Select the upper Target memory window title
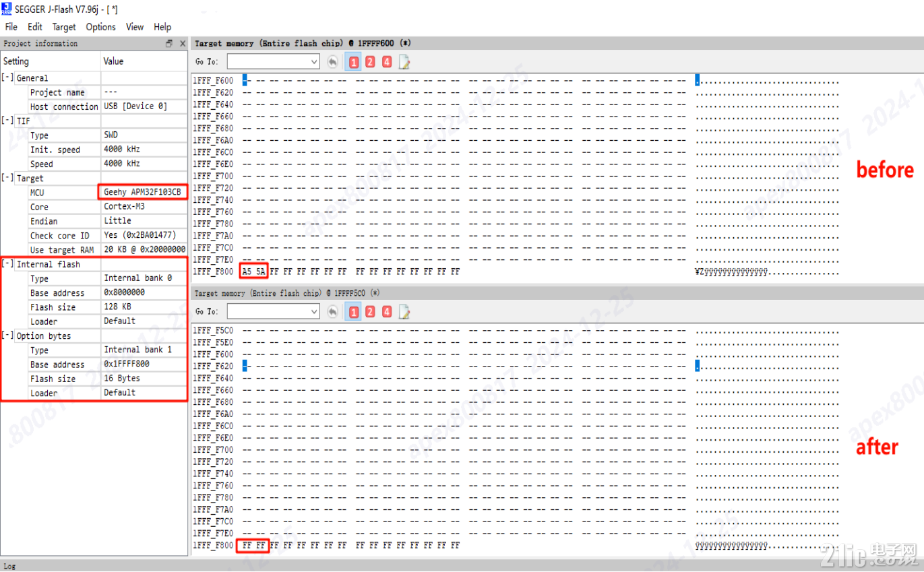 pos(303,44)
